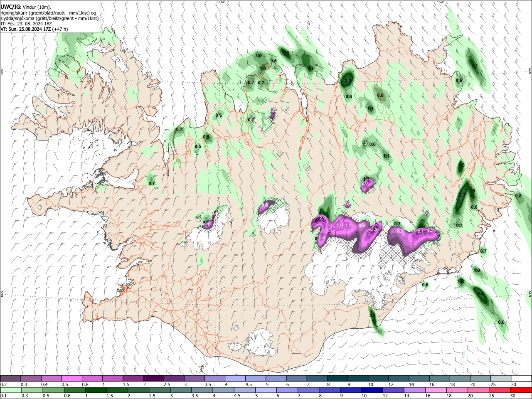Click the 'VT: Sun. 25.08.2024 17Z' valid time
532x399 pixels.
[26, 29]
